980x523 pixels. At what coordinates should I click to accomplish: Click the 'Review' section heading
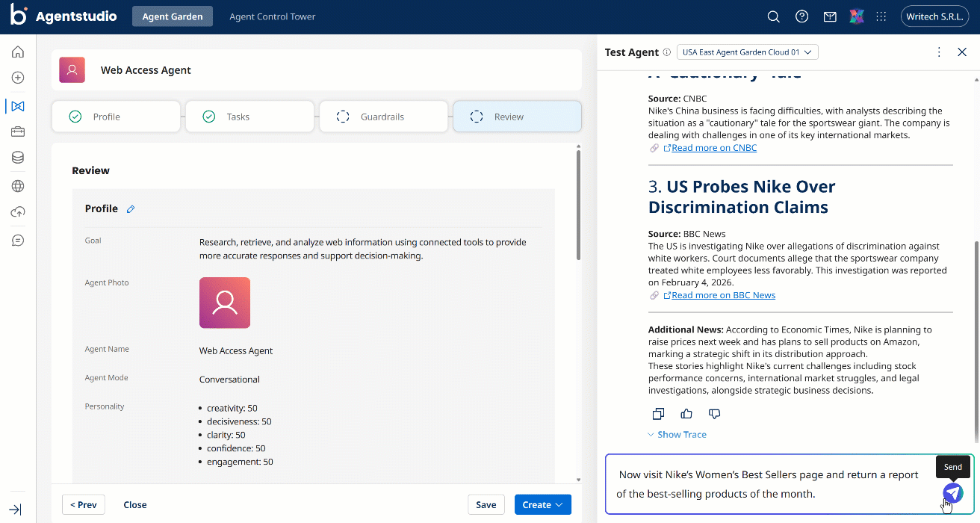coord(91,170)
